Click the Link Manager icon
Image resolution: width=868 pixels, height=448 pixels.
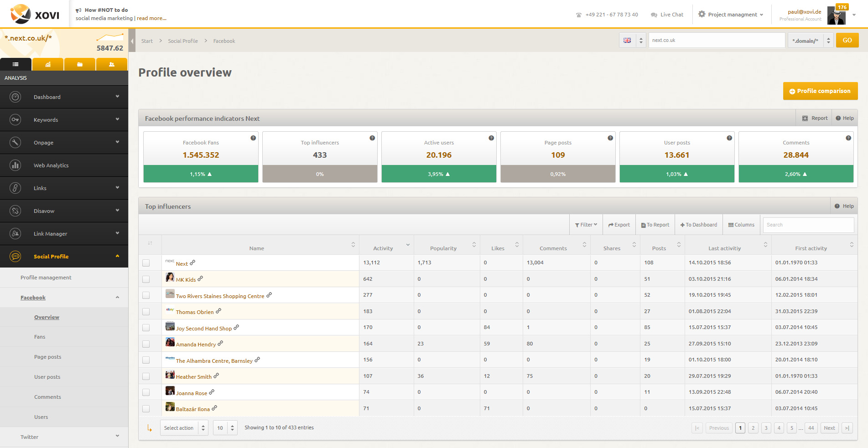(x=16, y=233)
